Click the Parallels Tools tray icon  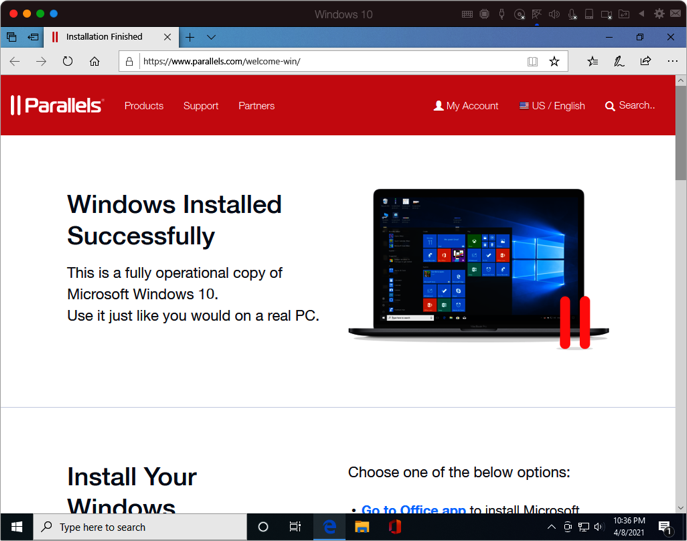pyautogui.click(x=568, y=527)
